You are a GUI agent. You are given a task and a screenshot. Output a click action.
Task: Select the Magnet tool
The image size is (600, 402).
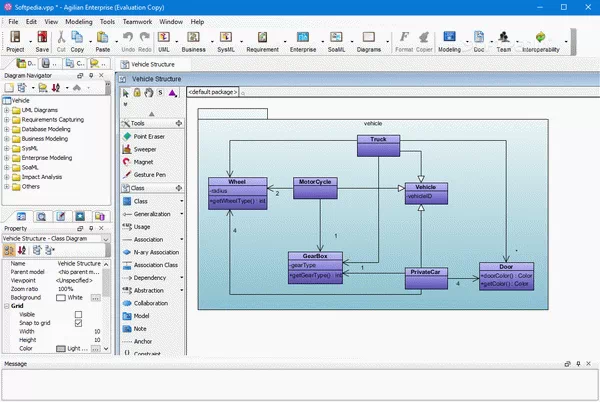(143, 161)
